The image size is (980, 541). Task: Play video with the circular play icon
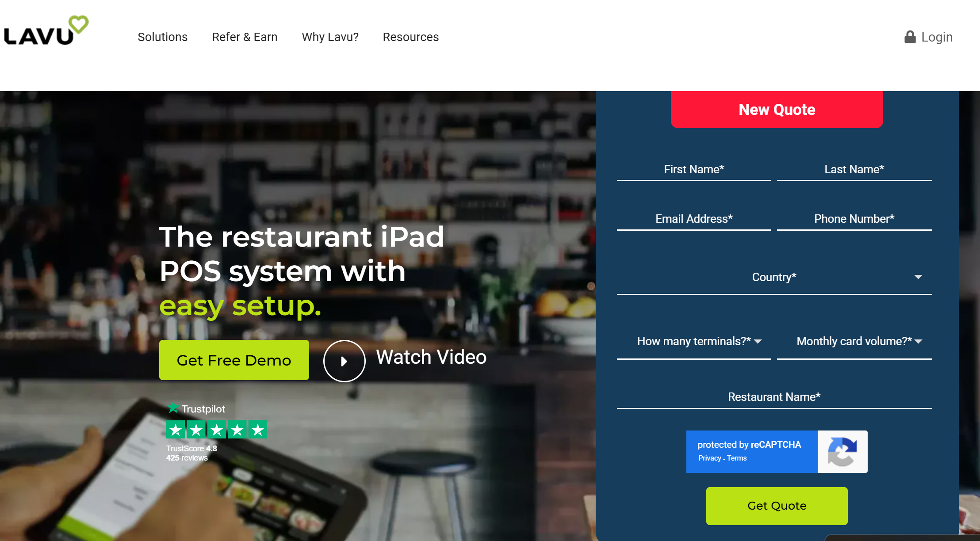pos(344,361)
